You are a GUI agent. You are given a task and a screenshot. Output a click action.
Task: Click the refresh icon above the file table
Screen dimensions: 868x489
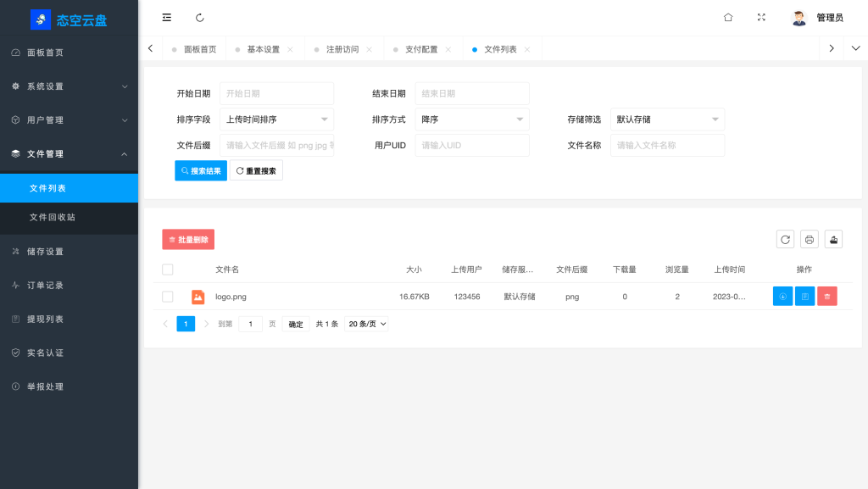tap(785, 239)
